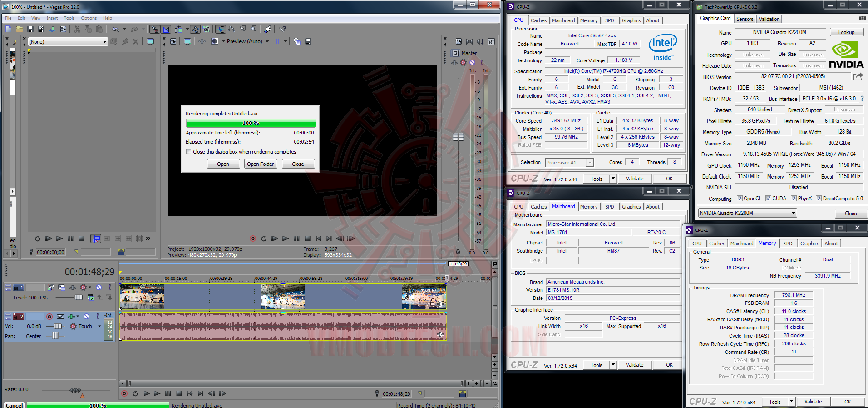Viewport: 868px width, 408px height.
Task: Click the Open folder icon in Vegas toolbar
Action: click(x=20, y=29)
